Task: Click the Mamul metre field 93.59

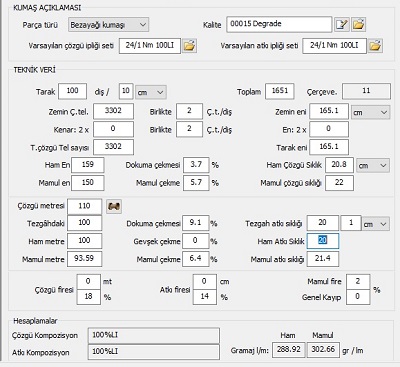Action: tap(85, 259)
